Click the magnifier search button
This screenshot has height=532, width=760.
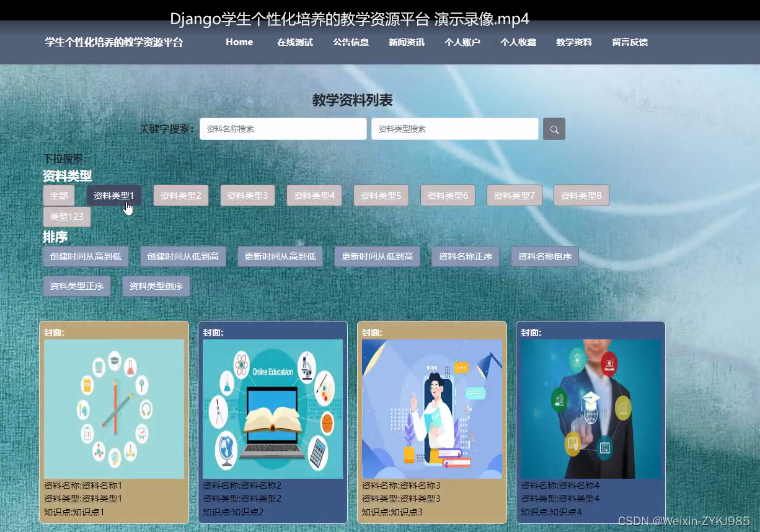pyautogui.click(x=554, y=129)
